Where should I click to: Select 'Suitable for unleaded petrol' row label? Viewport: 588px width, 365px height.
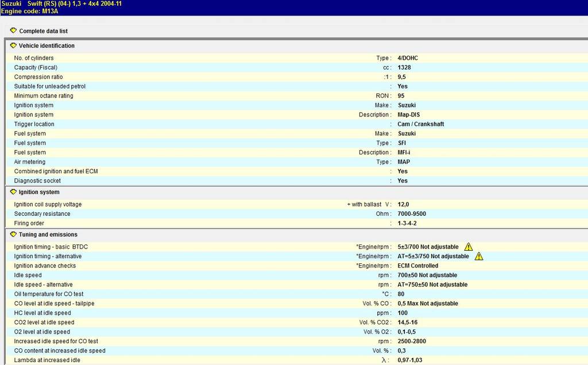coord(49,86)
